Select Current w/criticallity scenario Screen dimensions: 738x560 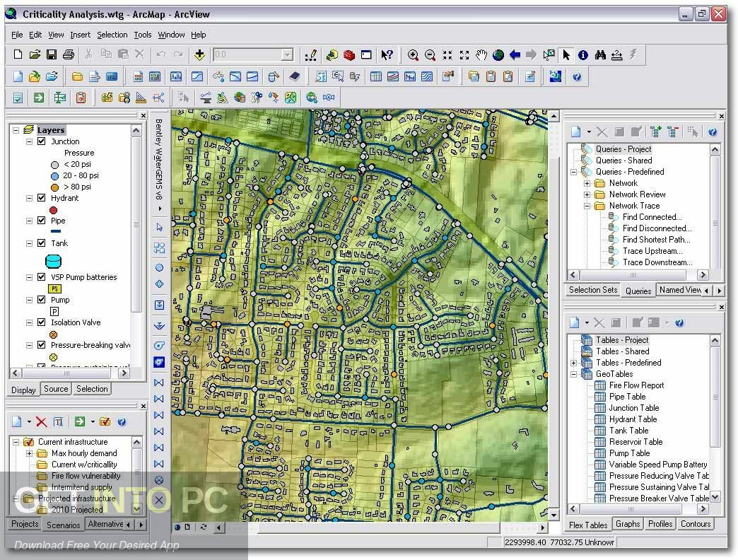click(84, 465)
